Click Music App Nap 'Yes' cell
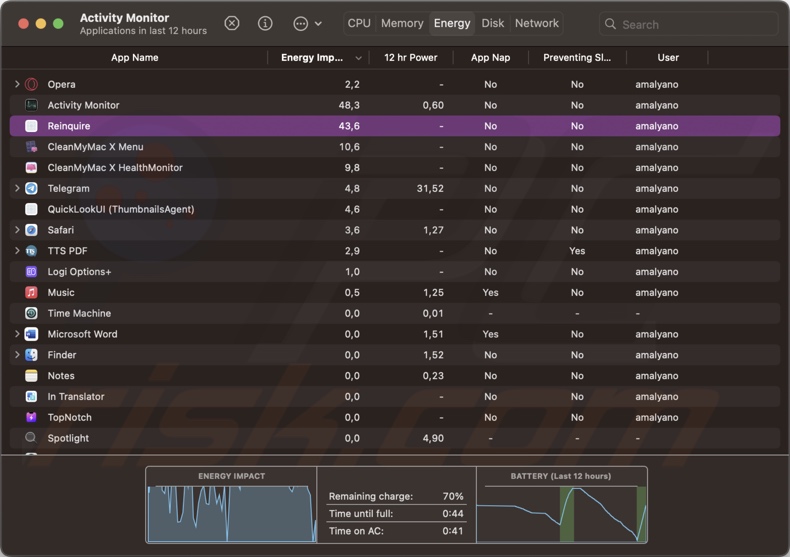 (490, 292)
